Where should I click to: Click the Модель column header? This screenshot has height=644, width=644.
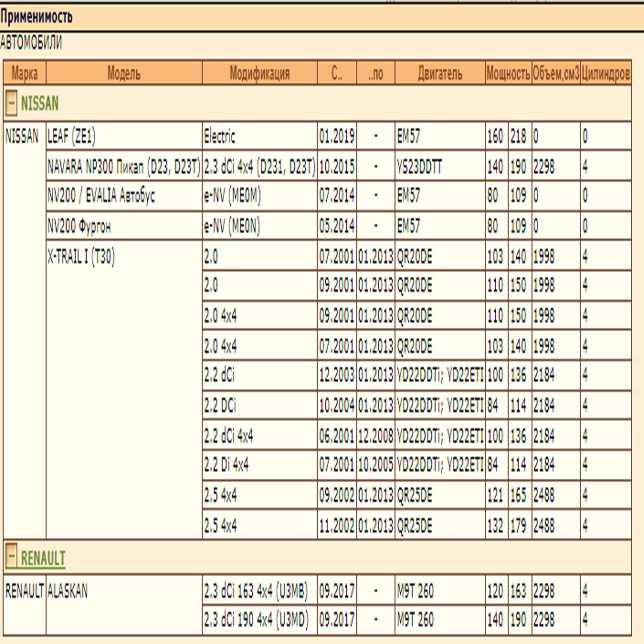[x=124, y=73]
